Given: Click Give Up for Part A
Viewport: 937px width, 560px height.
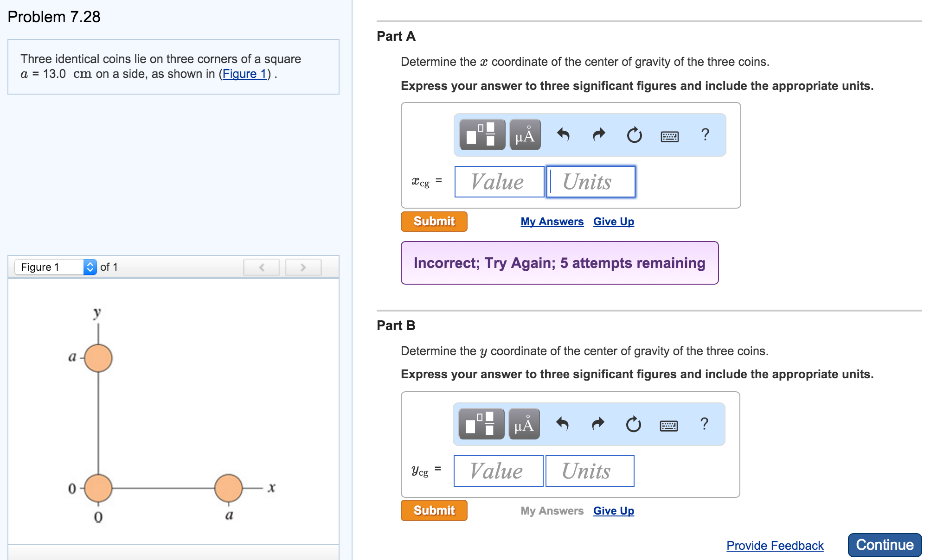Looking at the screenshot, I should [x=613, y=221].
